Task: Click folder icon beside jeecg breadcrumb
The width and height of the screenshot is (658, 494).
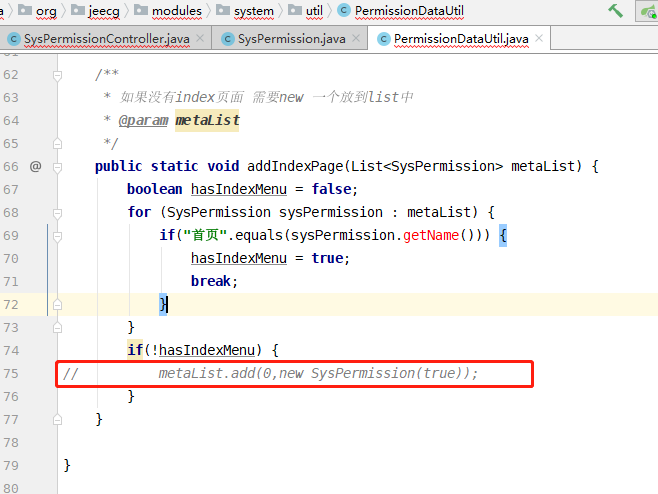Action: [78, 10]
